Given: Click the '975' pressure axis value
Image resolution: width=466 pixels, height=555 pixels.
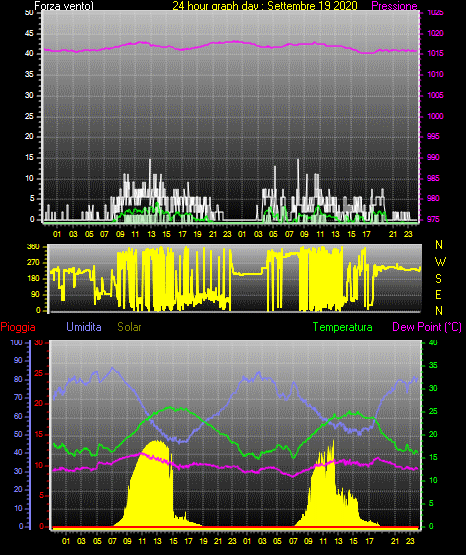Looking at the screenshot, I should pyautogui.click(x=433, y=219).
